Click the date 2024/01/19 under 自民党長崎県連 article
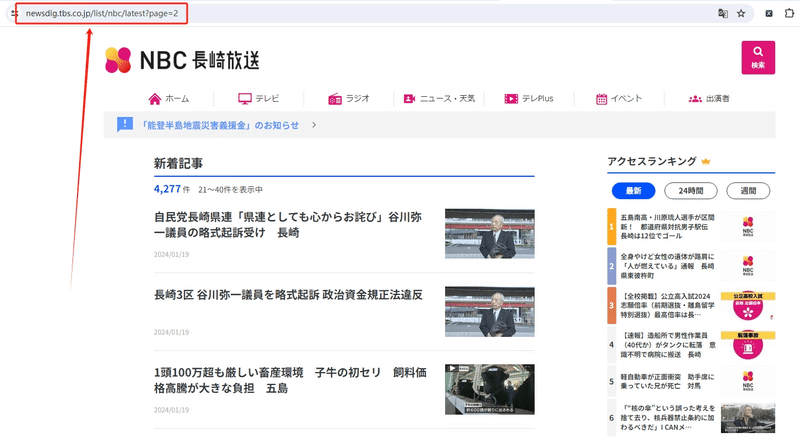 pos(171,254)
